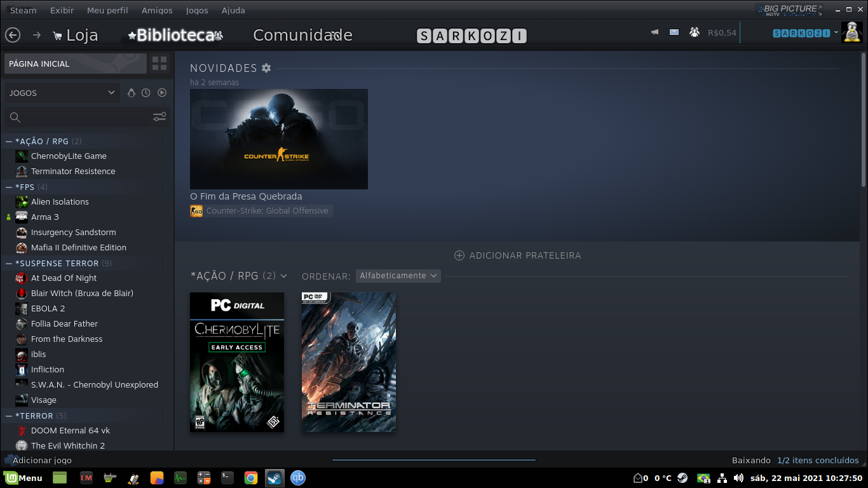Open the calculator from taskbar

click(204, 478)
